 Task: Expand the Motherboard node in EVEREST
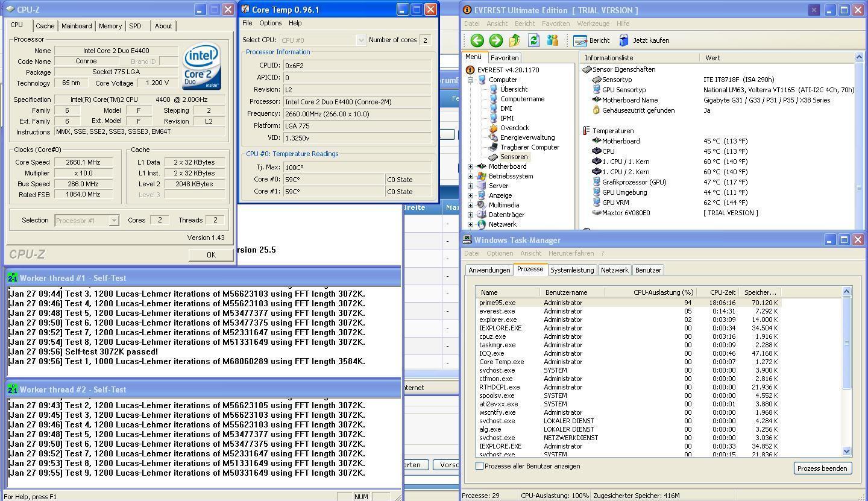coord(471,166)
